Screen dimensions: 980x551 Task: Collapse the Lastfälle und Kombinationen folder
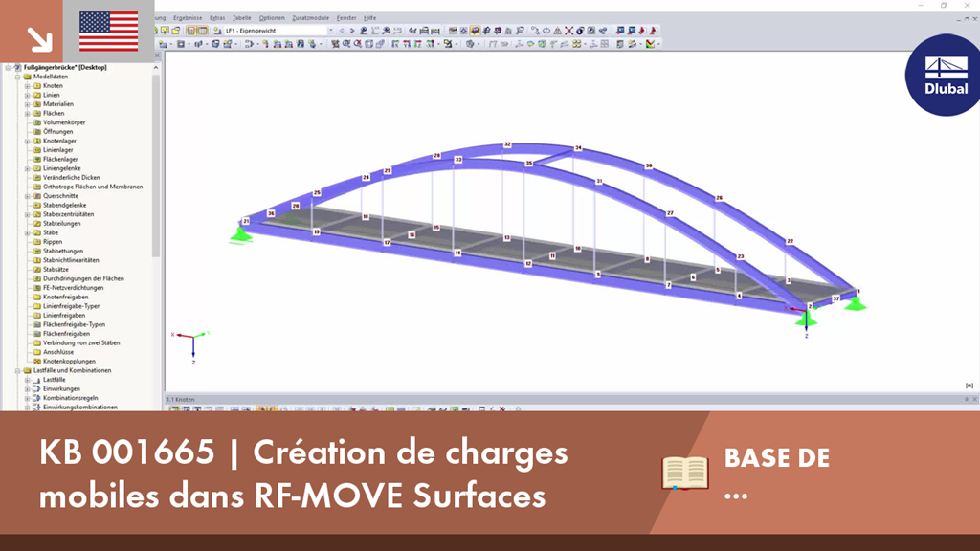(17, 370)
